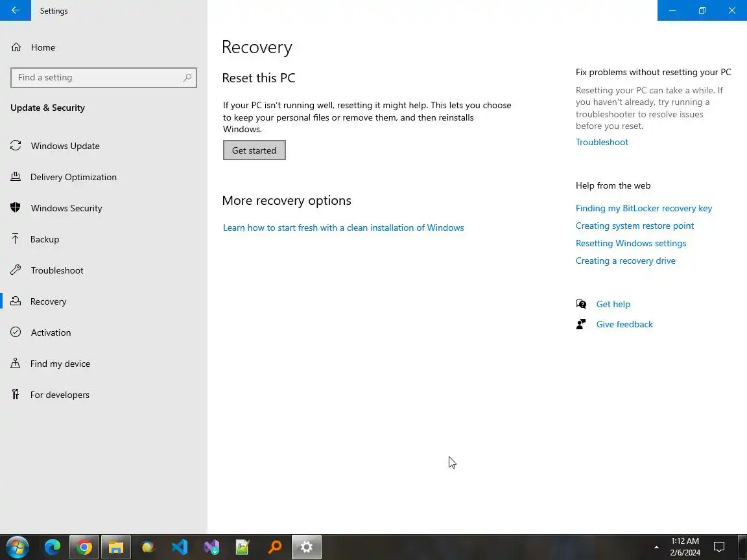The image size is (747, 560).
Task: Open Visual Studio Code from taskbar
Action: 180,547
